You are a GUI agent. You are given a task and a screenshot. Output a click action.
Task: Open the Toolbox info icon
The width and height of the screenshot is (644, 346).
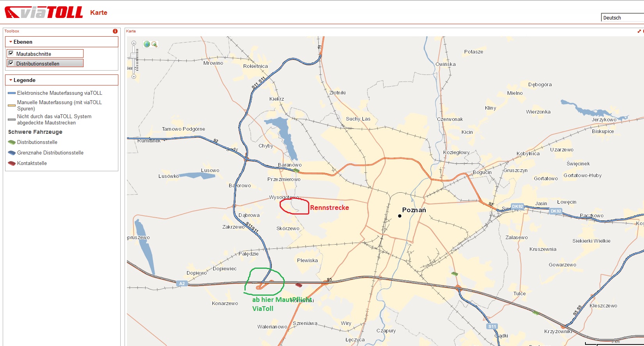point(115,31)
